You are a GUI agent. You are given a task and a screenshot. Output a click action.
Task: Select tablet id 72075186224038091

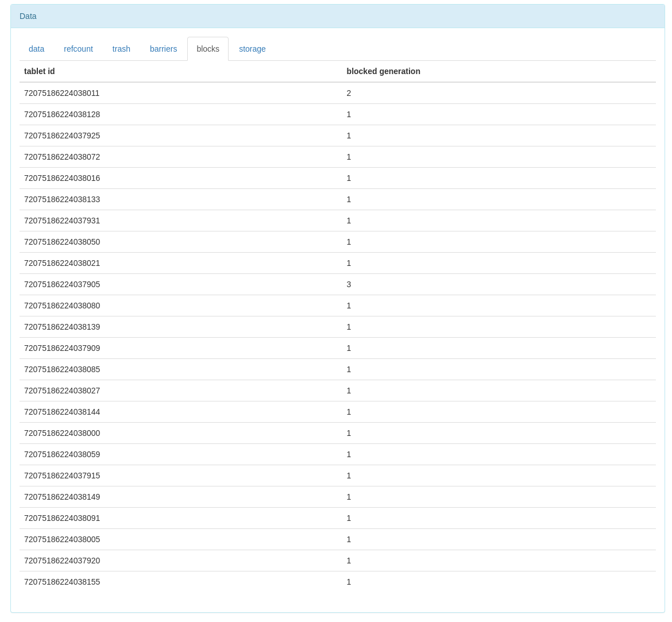point(62,518)
